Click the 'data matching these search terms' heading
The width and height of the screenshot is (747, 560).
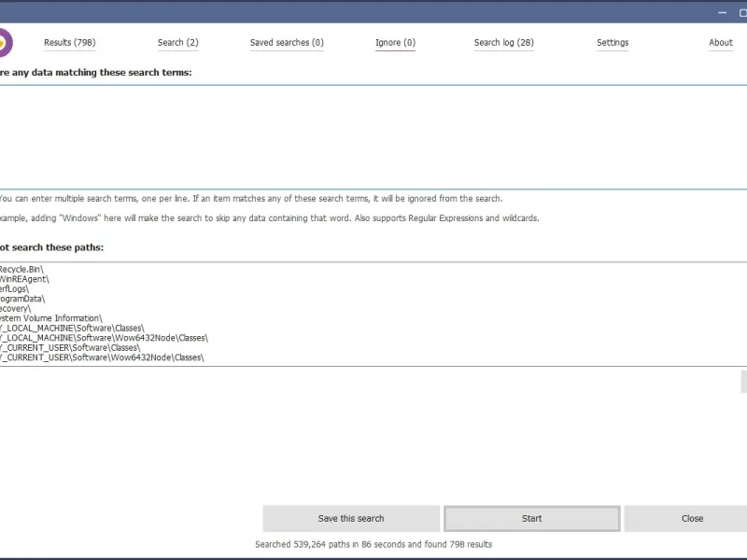point(96,73)
